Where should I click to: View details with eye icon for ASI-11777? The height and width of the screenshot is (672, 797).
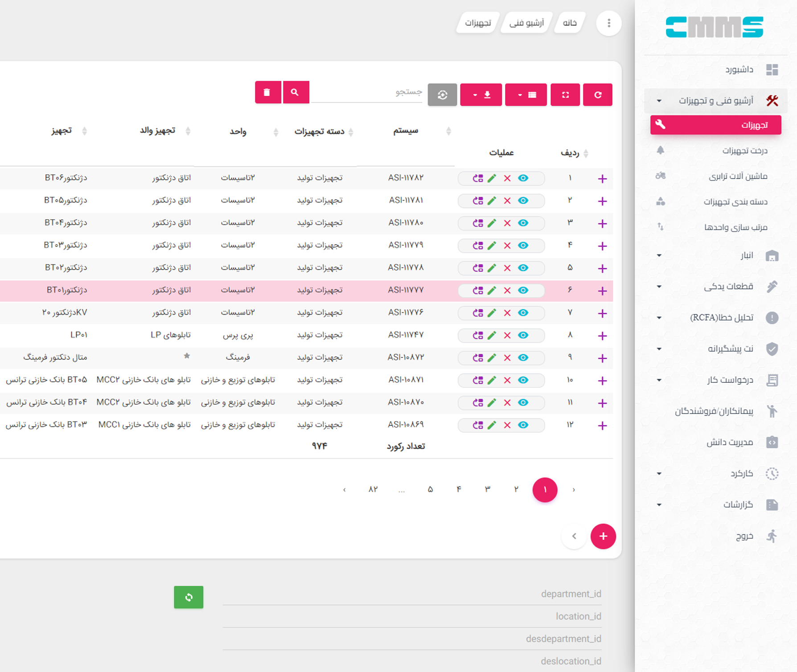pyautogui.click(x=523, y=290)
